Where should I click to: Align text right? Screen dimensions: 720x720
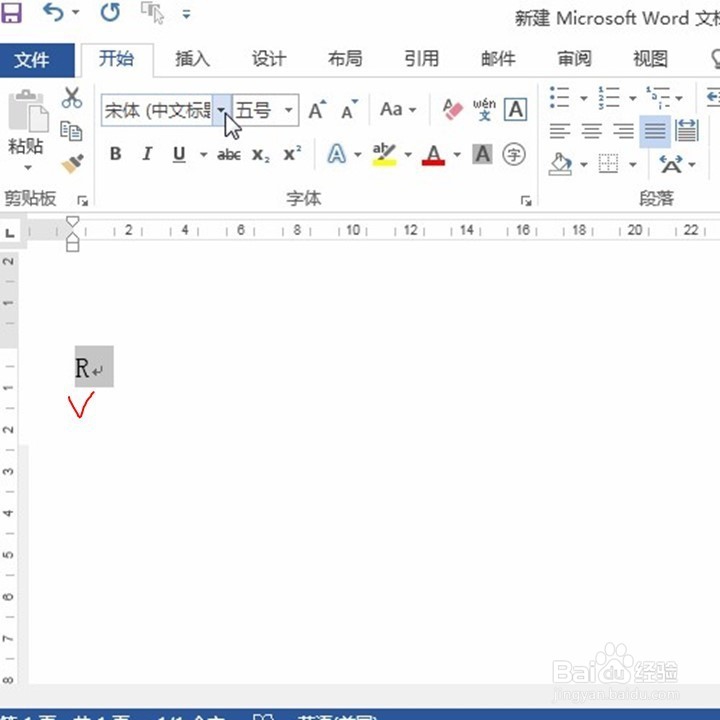[624, 131]
